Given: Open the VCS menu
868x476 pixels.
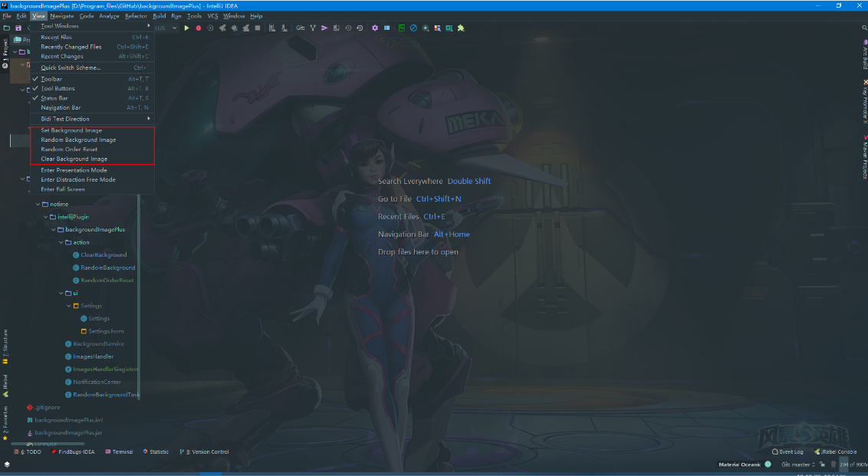Looking at the screenshot, I should tap(212, 16).
